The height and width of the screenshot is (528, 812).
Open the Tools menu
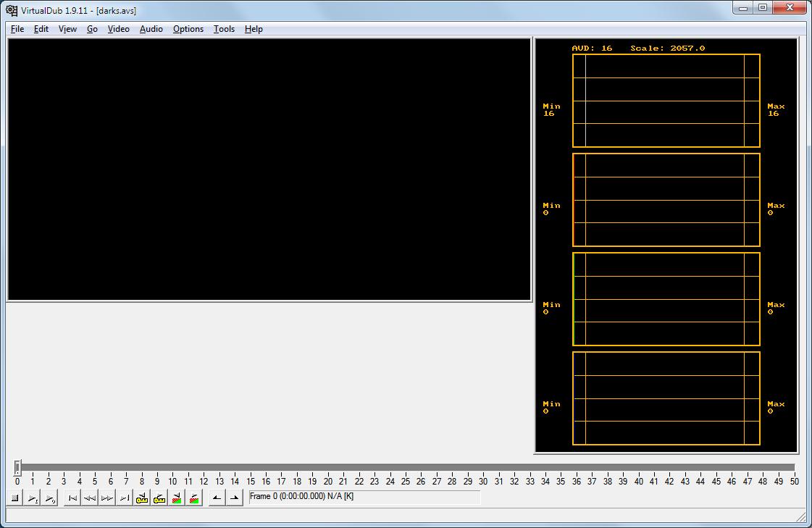[x=224, y=29]
